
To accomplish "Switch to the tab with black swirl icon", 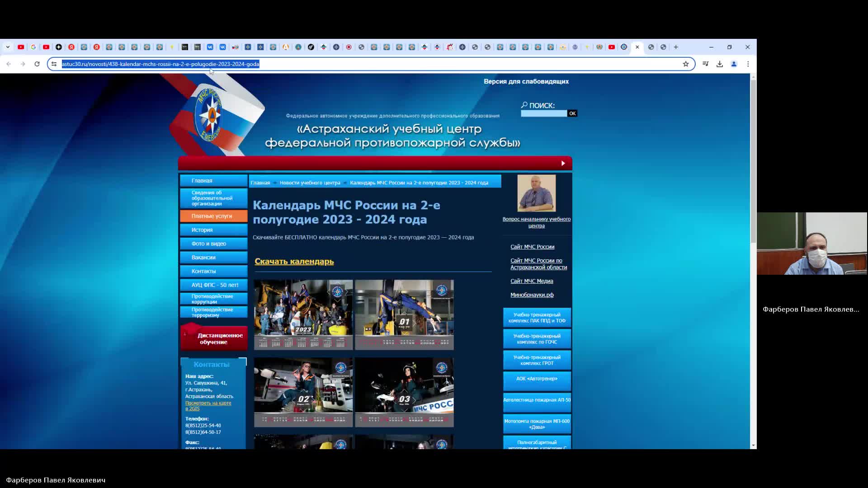I will pos(311,47).
